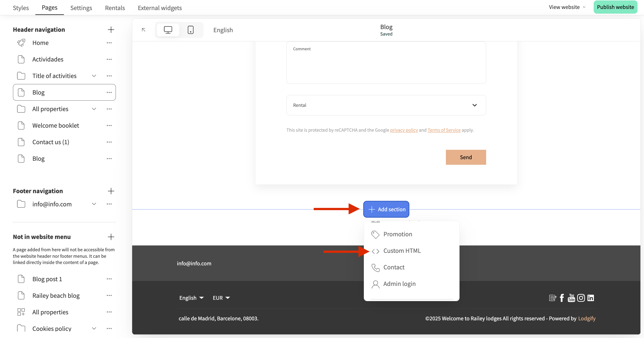644x338 pixels.
Task: Expand Title of activities folder
Action: 94,76
